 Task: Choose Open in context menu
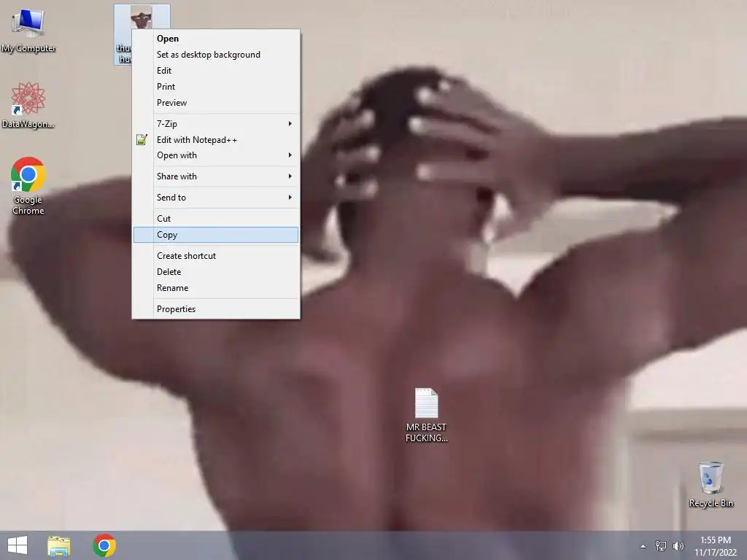click(216, 39)
